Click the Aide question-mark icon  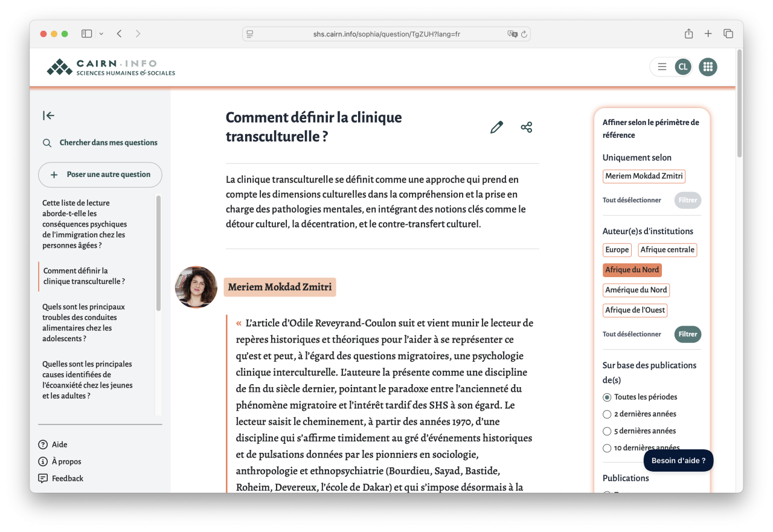coord(43,444)
